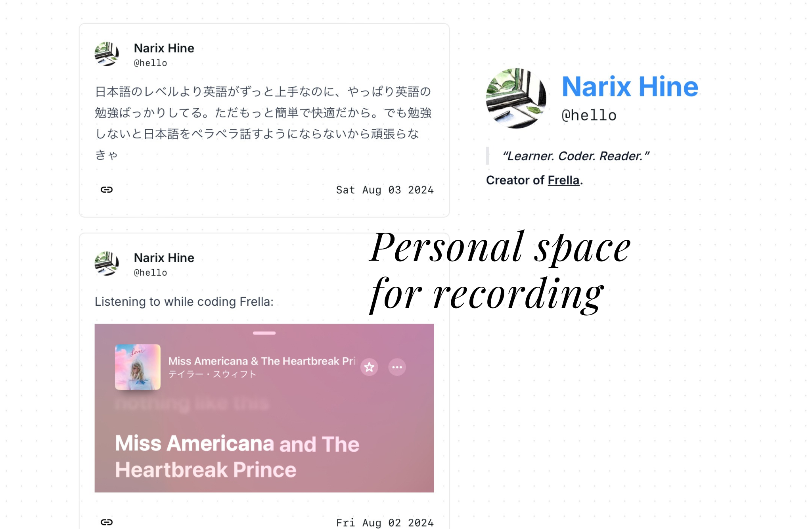Copy link of the Sat Aug 03 post
Image resolution: width=812 pixels, height=529 pixels.
106,190
